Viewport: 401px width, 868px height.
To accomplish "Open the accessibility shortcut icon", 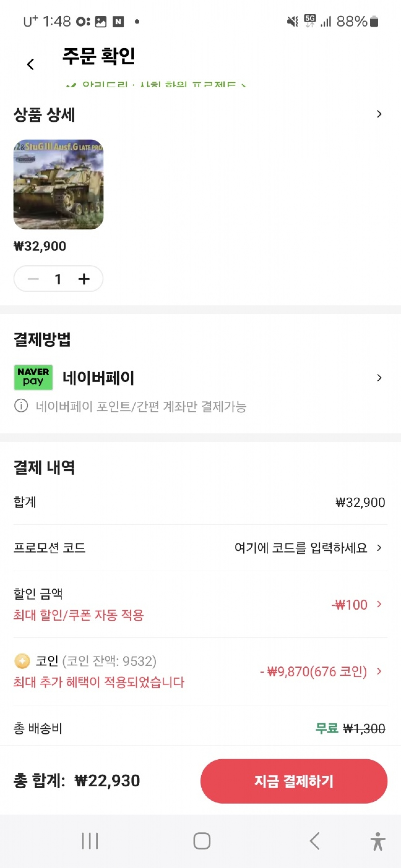I will click(377, 841).
